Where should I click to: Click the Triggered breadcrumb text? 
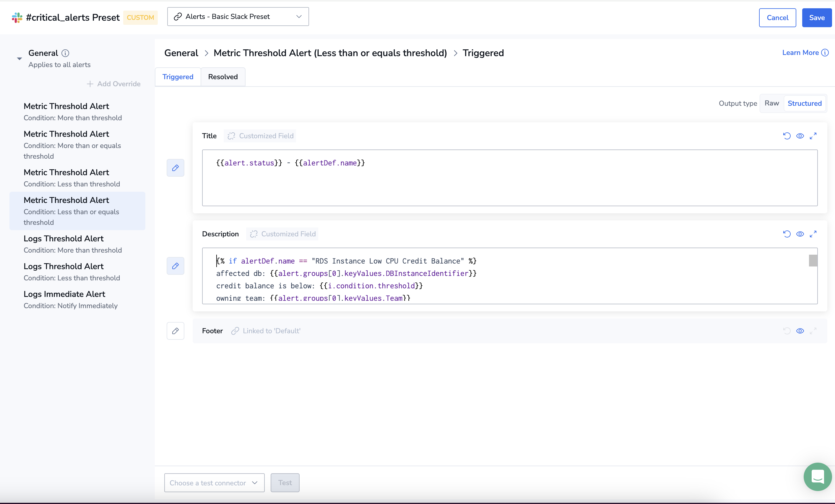click(x=483, y=53)
